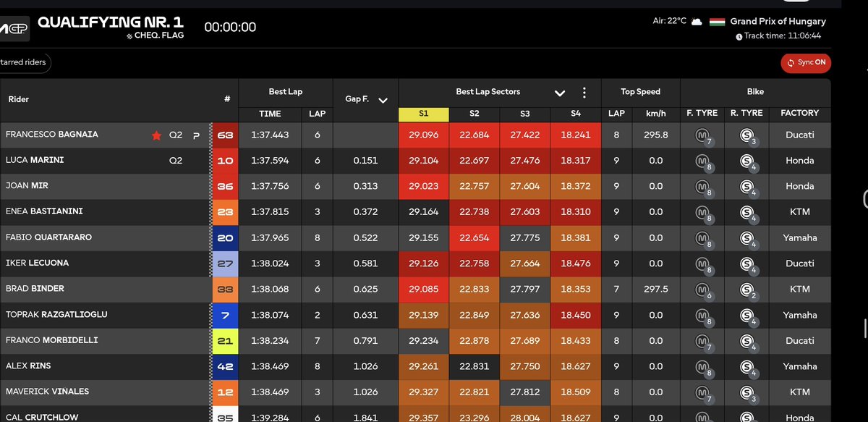Click the Qualifying Nr. 1 session title
Viewport: 868px width, 422px height.
tap(110, 22)
